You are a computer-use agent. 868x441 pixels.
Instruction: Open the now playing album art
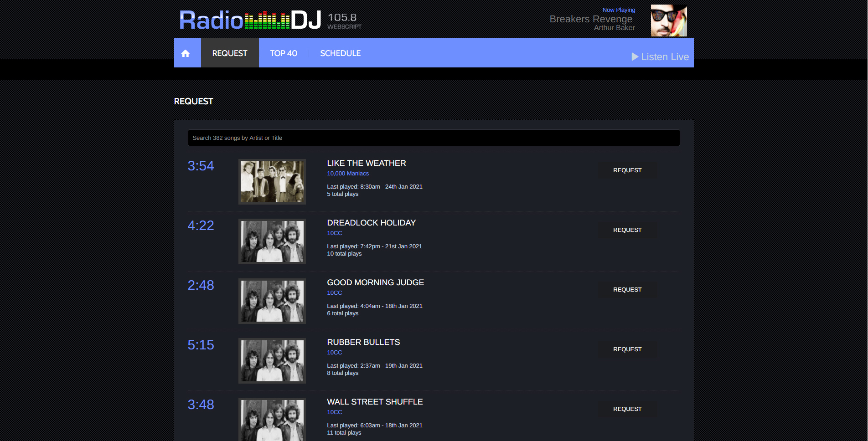668,21
